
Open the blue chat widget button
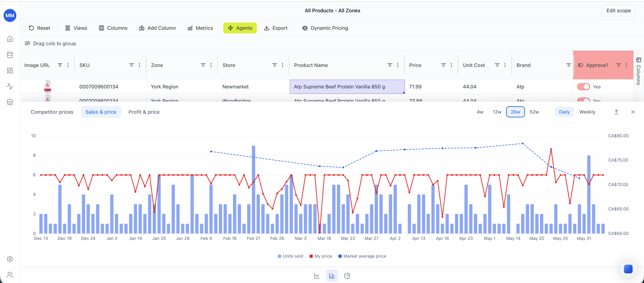tap(628, 269)
